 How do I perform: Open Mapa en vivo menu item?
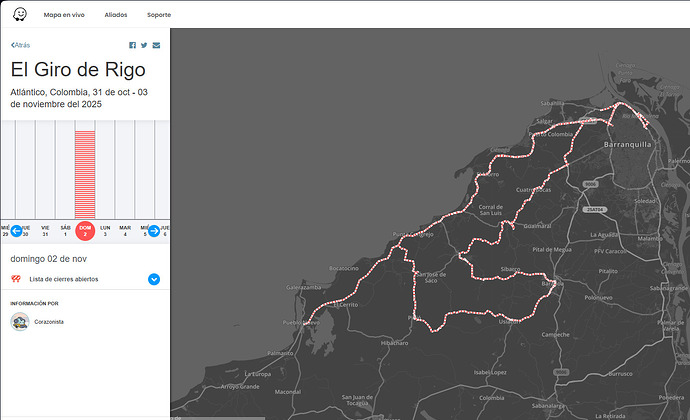tap(64, 15)
